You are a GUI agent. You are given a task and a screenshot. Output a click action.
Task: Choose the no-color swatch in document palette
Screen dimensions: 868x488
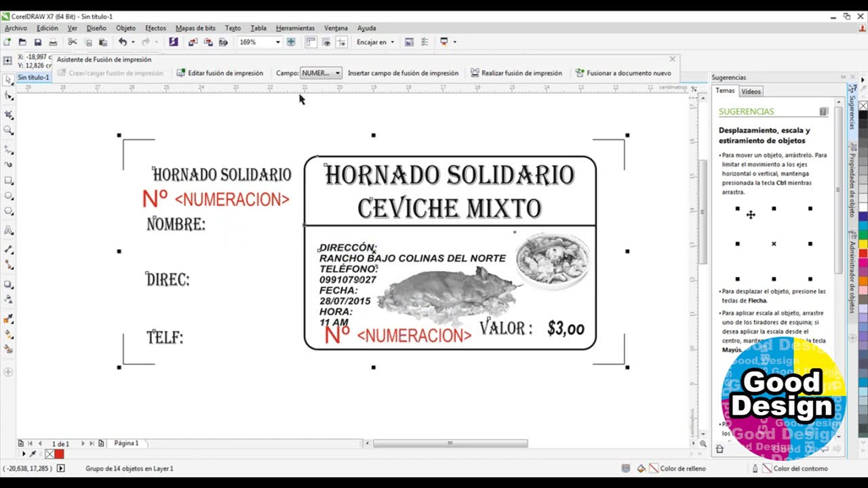pyautogui.click(x=49, y=454)
